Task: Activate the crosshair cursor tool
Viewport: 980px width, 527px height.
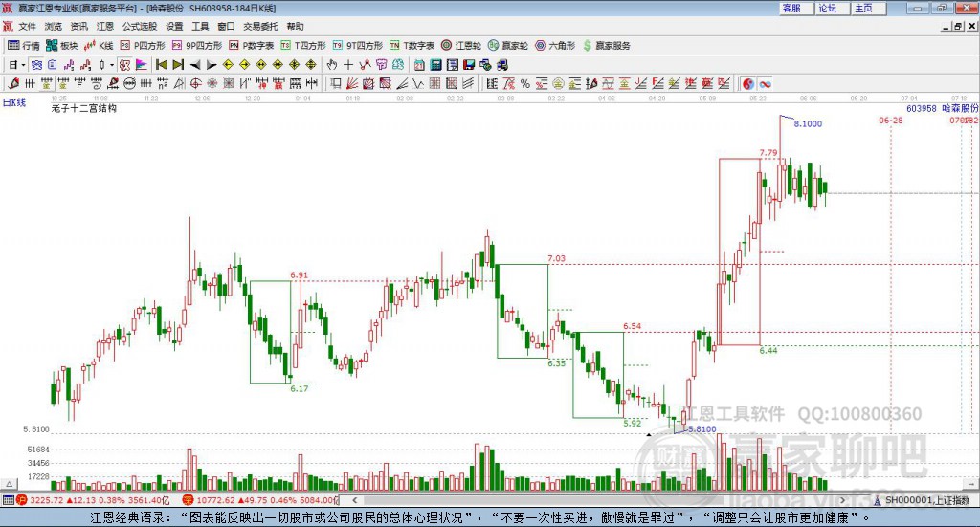Action: [348, 65]
